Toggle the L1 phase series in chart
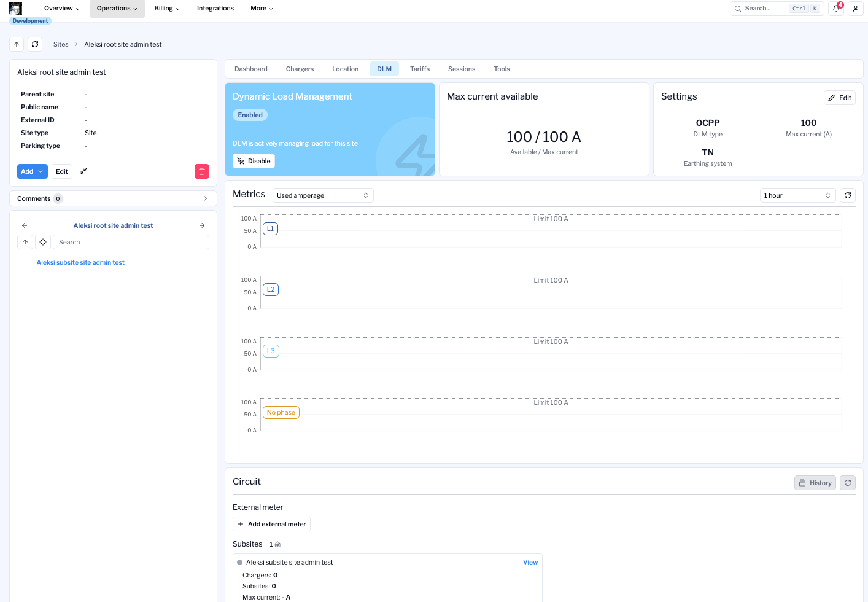Image resolution: width=868 pixels, height=602 pixels. (x=270, y=229)
